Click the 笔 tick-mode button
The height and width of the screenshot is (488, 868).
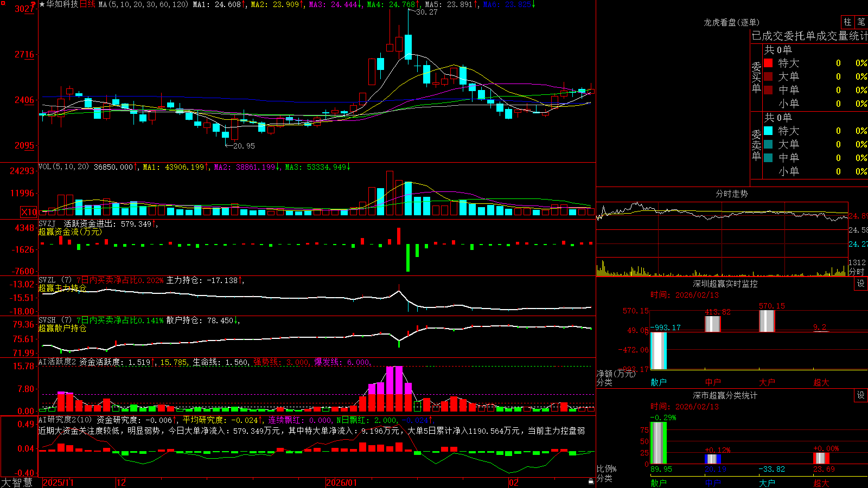click(861, 22)
